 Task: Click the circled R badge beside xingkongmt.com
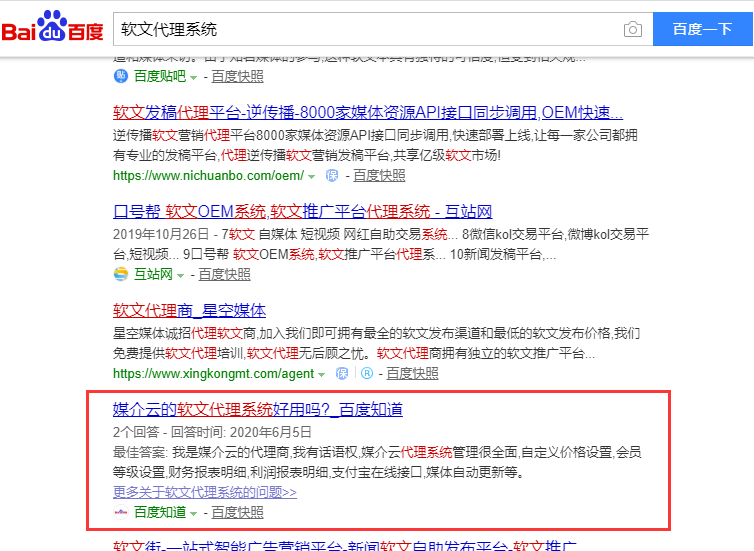pyautogui.click(x=366, y=374)
